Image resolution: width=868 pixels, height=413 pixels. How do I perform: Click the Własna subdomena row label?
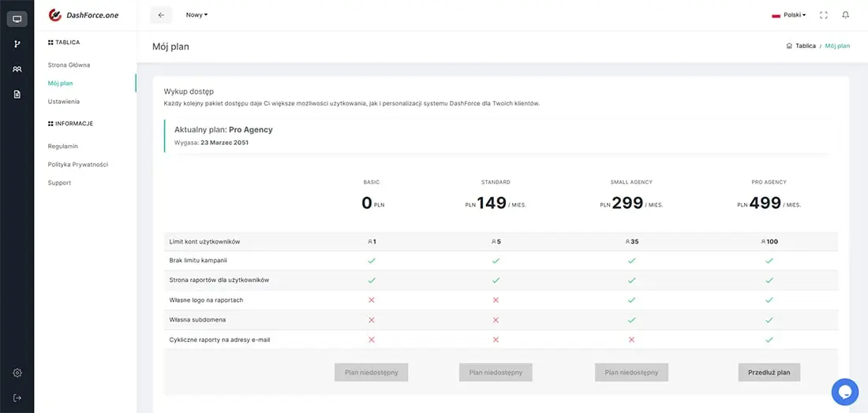pyautogui.click(x=197, y=319)
